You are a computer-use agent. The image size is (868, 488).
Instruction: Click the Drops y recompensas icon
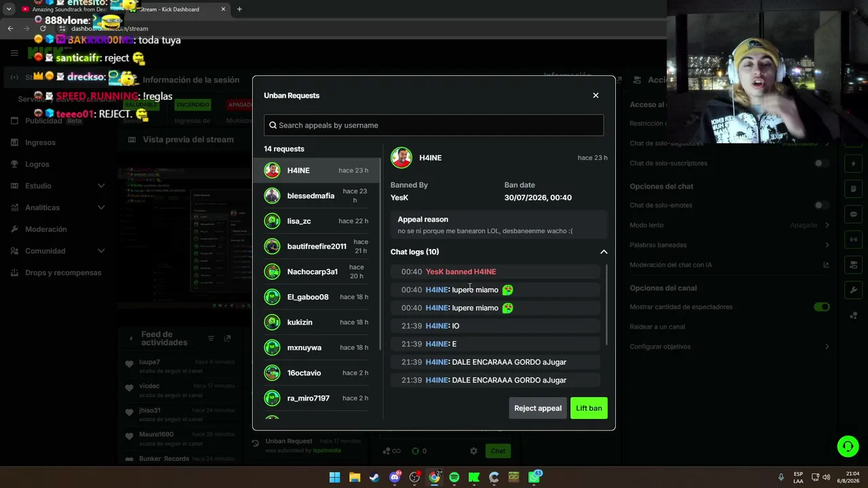tap(14, 272)
